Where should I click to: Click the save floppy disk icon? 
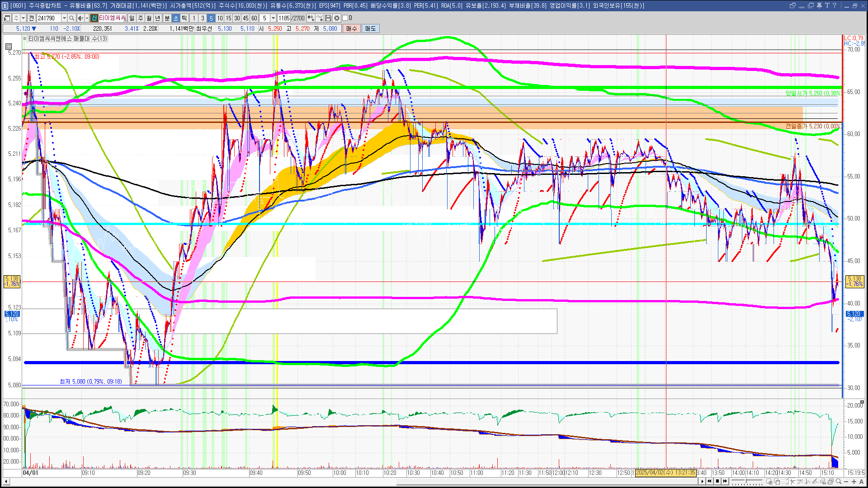pos(328,18)
